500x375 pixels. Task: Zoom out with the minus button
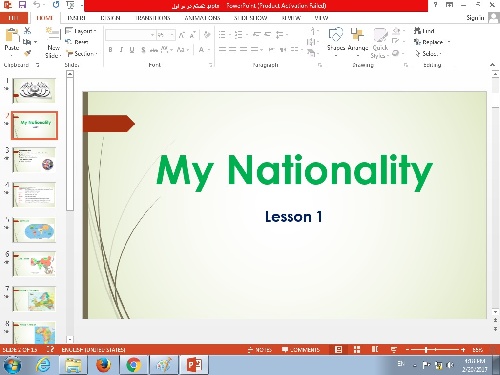pyautogui.click(x=407, y=349)
